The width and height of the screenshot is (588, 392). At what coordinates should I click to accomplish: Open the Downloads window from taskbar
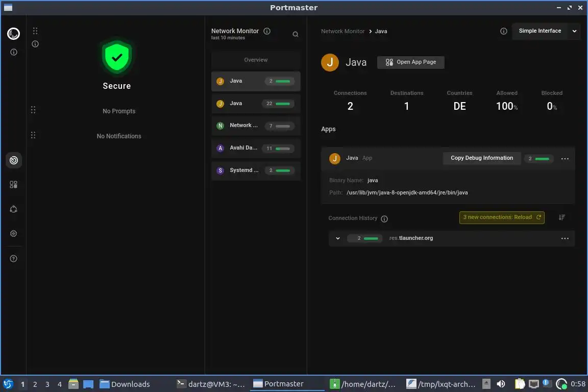125,384
